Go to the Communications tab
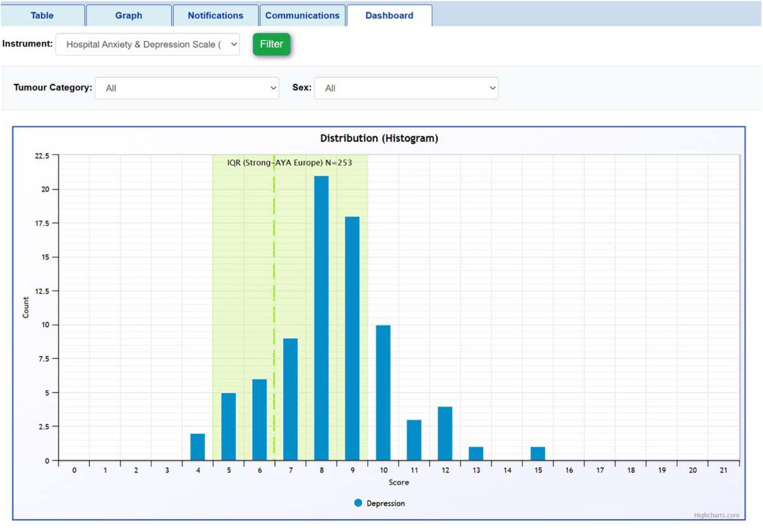This screenshot has width=763, height=532. [302, 15]
